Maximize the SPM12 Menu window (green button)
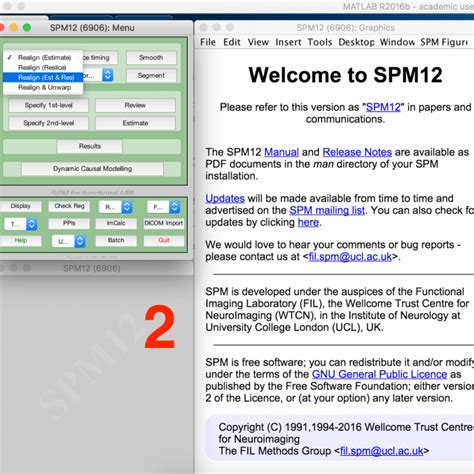This screenshot has width=474, height=474. pyautogui.click(x=27, y=28)
